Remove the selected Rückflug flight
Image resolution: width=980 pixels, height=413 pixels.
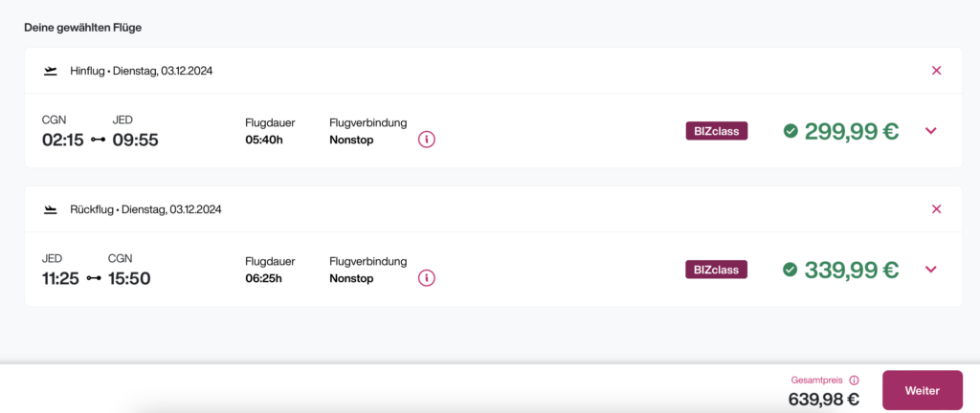click(936, 209)
